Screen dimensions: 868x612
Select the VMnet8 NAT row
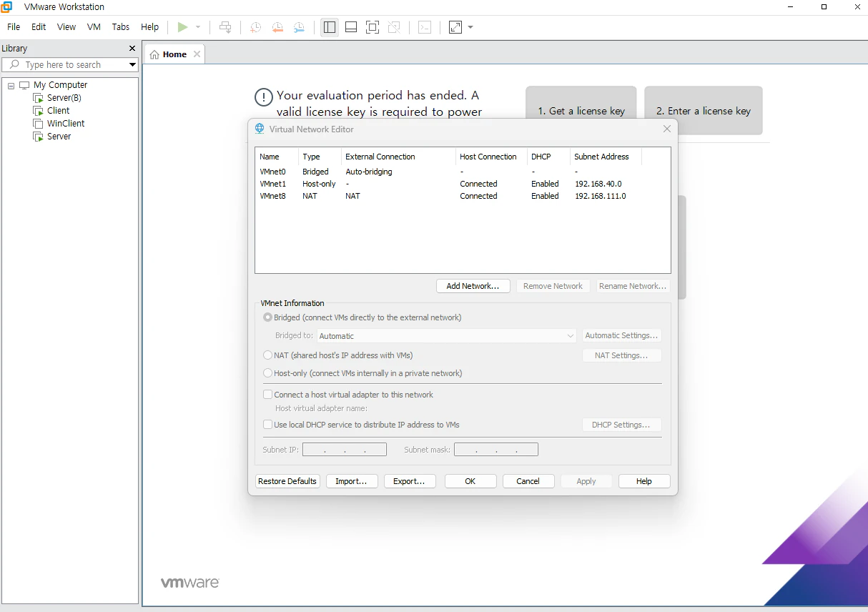click(x=463, y=196)
